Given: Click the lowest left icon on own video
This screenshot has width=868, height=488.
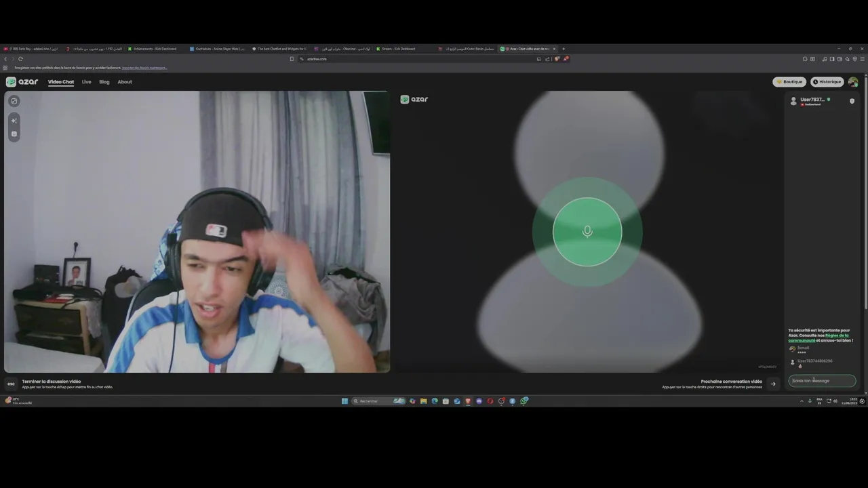Looking at the screenshot, I should pyautogui.click(x=14, y=134).
